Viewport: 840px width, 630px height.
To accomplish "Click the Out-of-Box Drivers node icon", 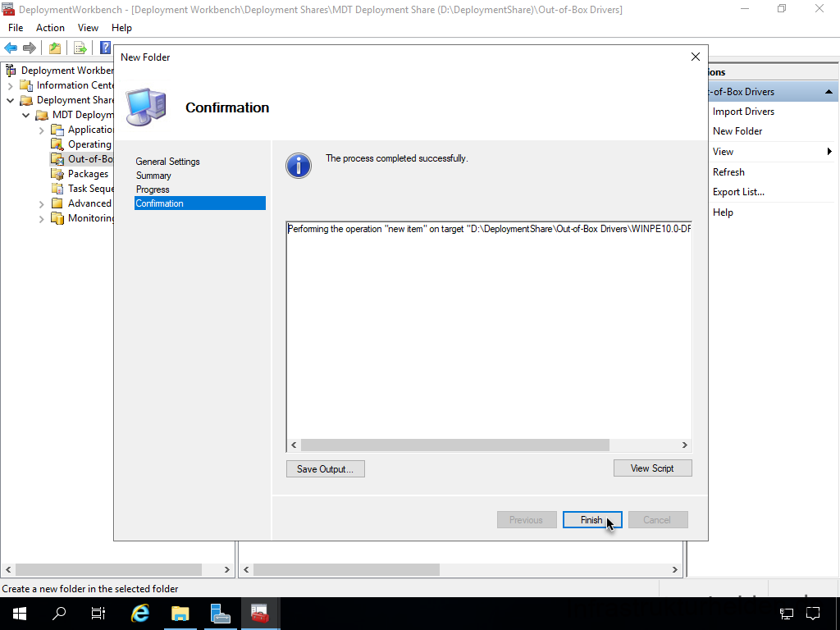I will click(x=57, y=159).
